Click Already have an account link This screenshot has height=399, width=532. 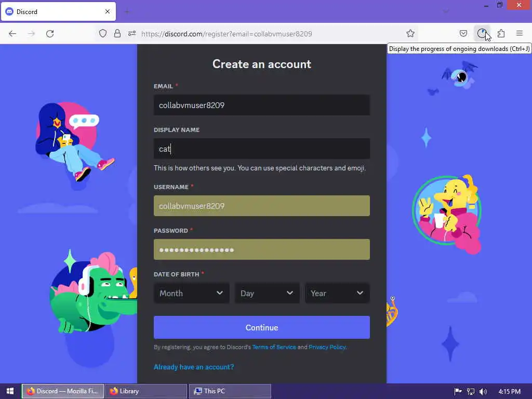(x=194, y=367)
